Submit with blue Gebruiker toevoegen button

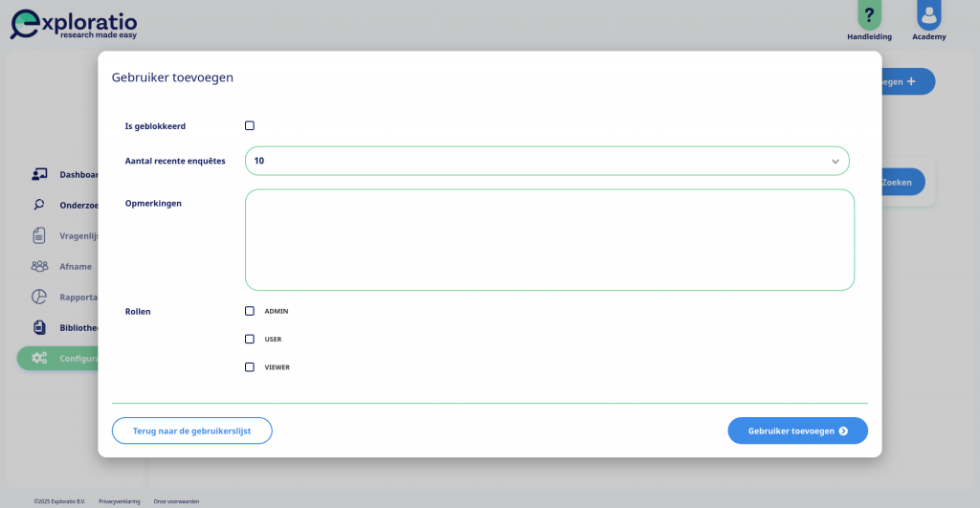pyautogui.click(x=797, y=431)
